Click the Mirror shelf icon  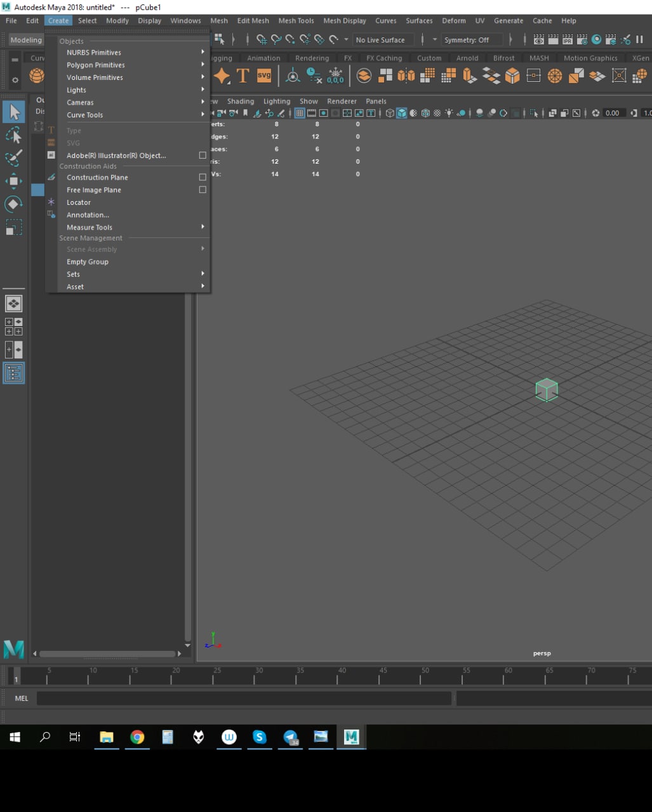pos(406,76)
